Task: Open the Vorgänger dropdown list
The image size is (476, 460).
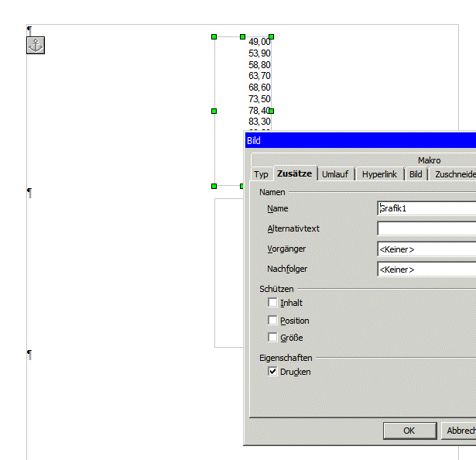Action: tap(426, 249)
